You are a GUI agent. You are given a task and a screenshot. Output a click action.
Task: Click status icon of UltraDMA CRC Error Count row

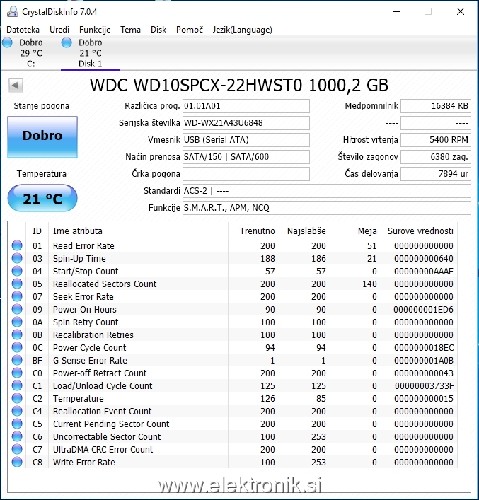tap(17, 449)
